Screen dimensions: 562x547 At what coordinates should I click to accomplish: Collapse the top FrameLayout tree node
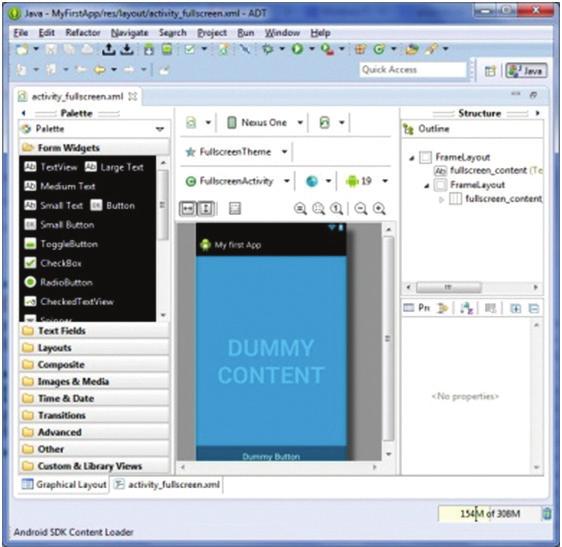point(412,157)
